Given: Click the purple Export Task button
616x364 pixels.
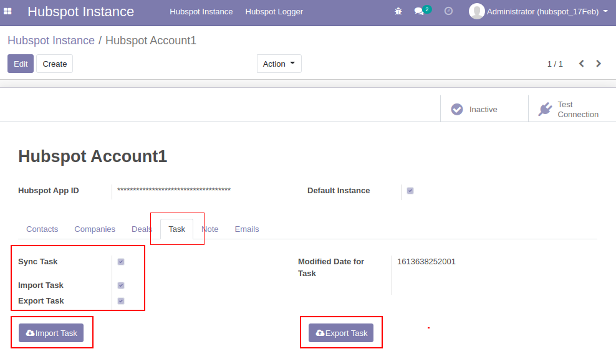Looking at the screenshot, I should 341,333.
